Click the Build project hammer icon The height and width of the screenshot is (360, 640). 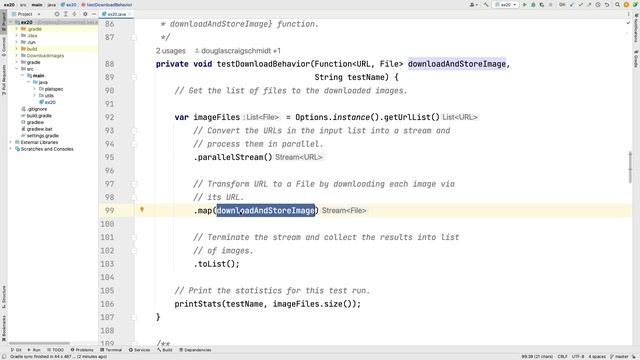pos(486,4)
